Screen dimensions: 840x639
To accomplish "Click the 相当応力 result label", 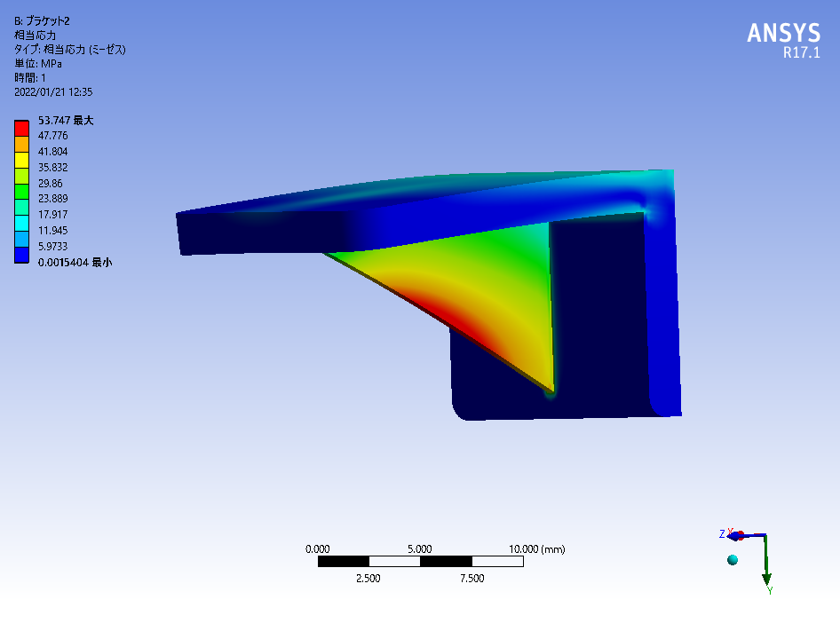I will point(35,35).
